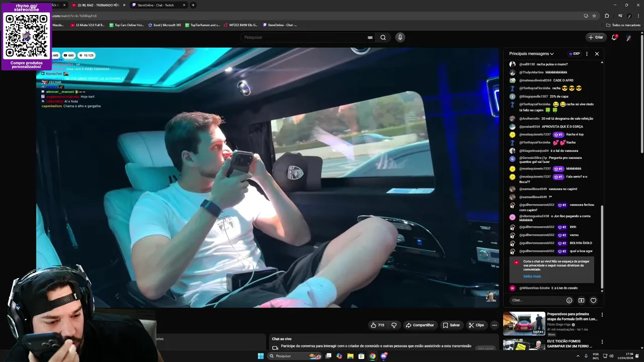
Task: Like the video with 715 likes
Action: [377, 325]
